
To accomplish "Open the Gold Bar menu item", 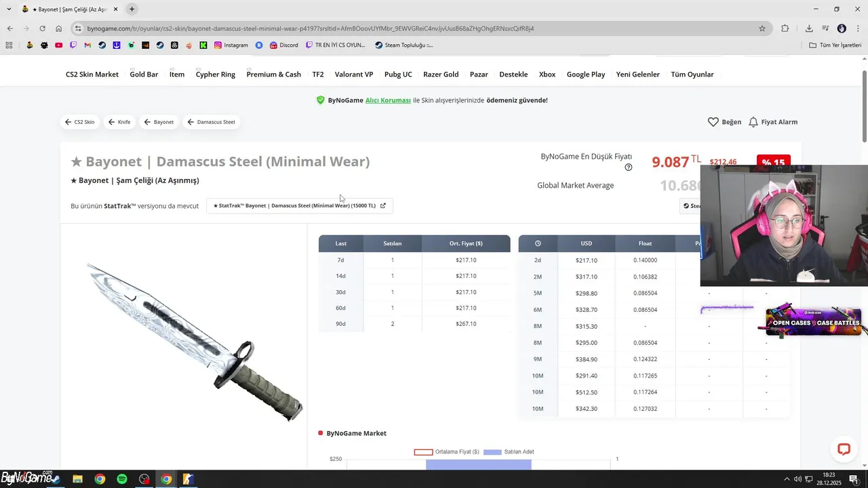I will [x=144, y=75].
